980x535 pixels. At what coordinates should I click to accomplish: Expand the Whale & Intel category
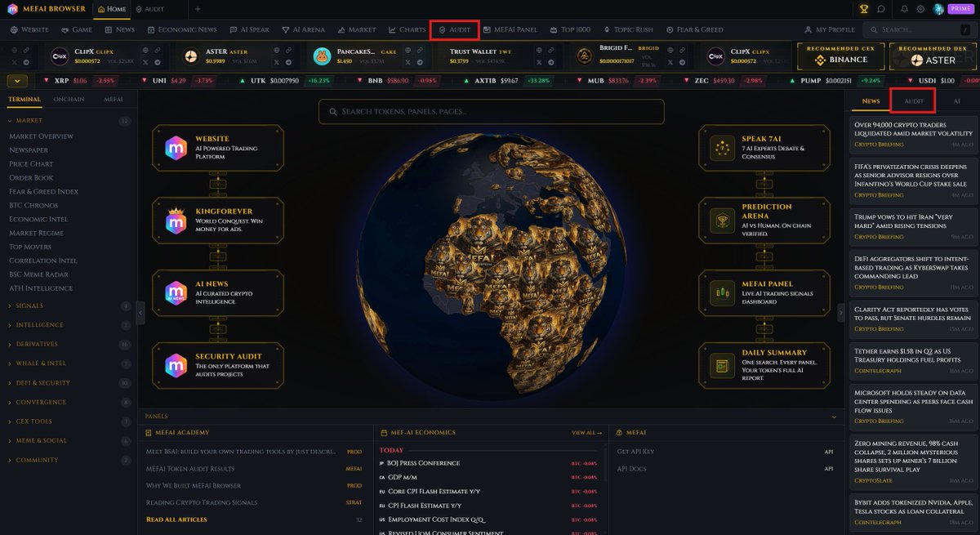(69, 363)
